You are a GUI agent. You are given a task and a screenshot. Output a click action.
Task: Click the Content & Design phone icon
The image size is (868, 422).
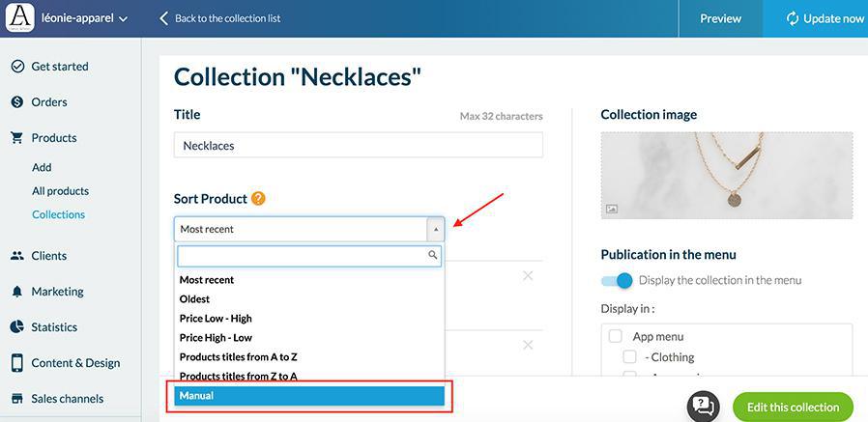16,363
